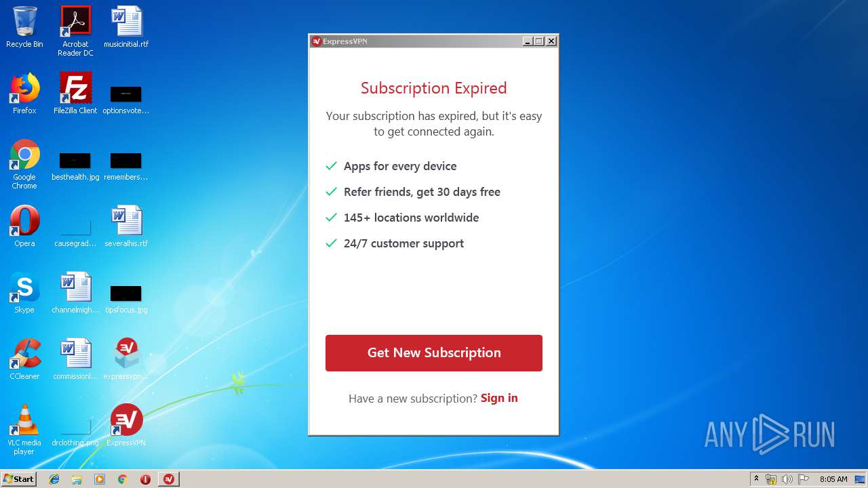Select the channelmigh document icon
The height and width of the screenshot is (488, 868).
(75, 293)
